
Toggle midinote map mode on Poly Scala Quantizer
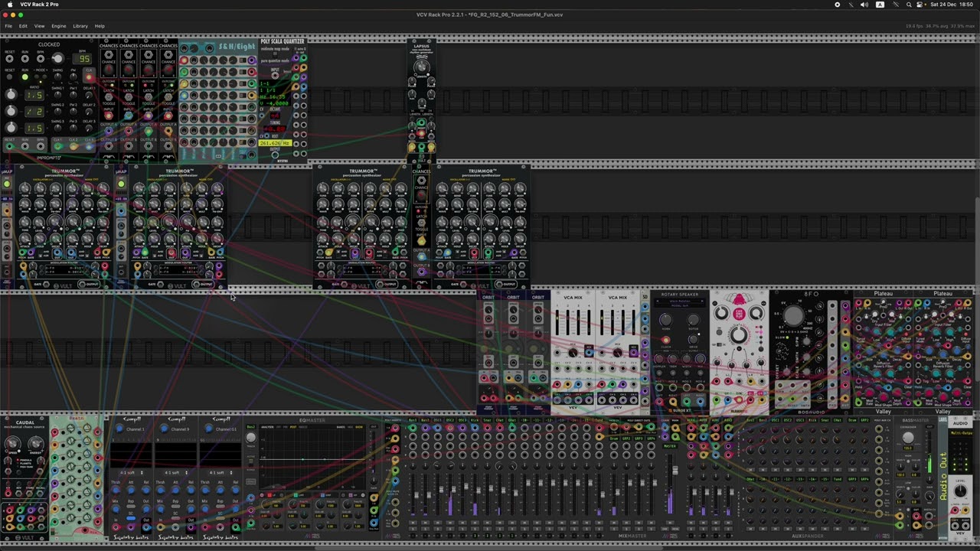point(275,53)
